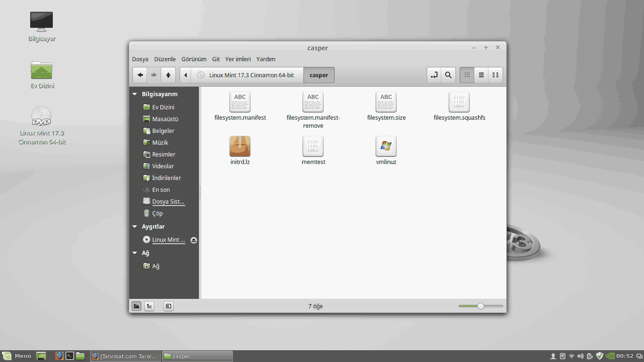Open the clock showing 00:52
This screenshot has width=644, height=362.
point(625,356)
